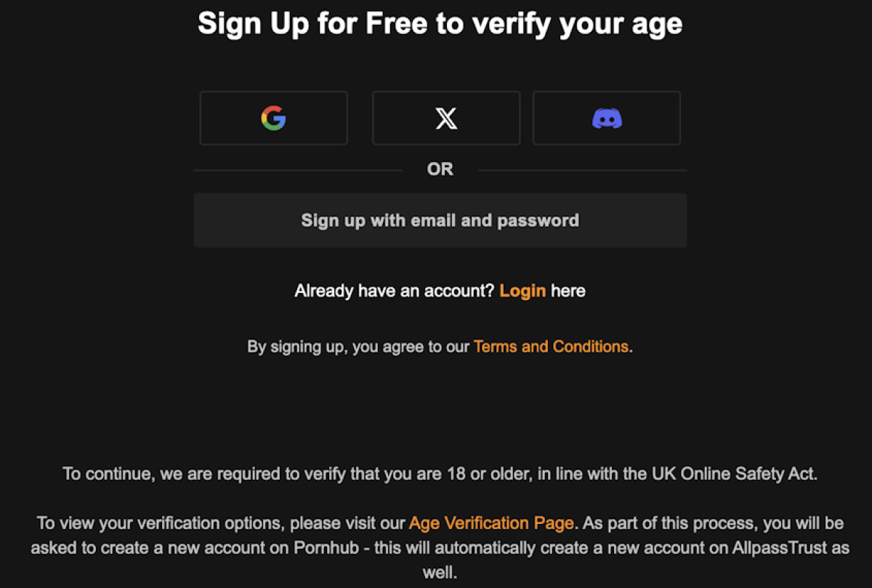Open the orange Login link
The width and height of the screenshot is (872, 588).
pos(522,291)
